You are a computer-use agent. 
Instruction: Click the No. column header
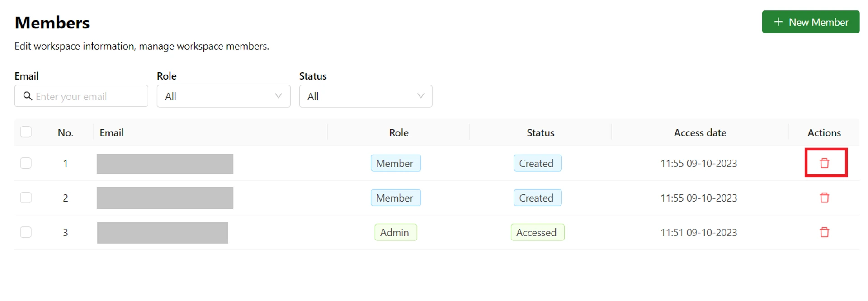click(66, 133)
